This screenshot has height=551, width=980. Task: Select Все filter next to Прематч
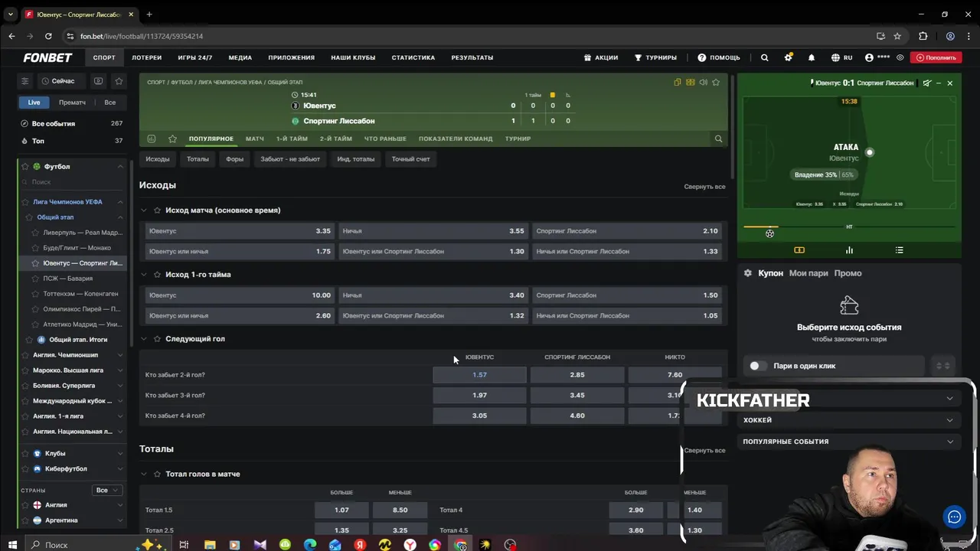click(110, 103)
